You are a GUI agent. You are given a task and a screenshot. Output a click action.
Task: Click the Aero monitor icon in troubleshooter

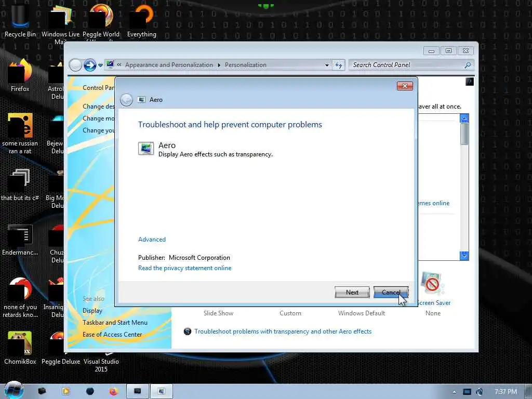click(x=146, y=148)
